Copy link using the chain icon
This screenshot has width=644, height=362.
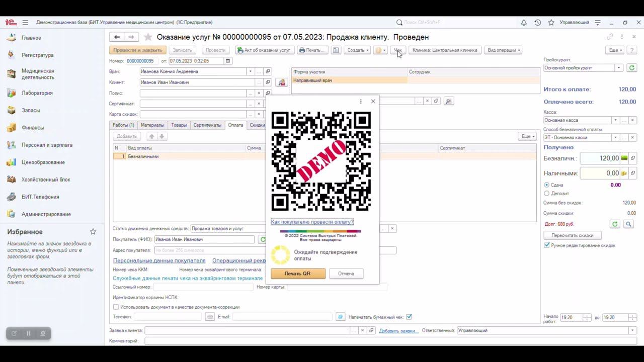coord(610,37)
